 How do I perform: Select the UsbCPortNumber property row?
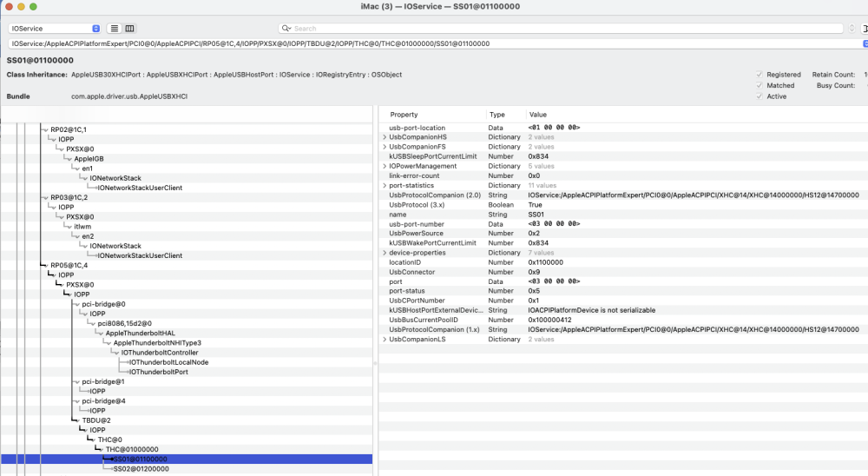coord(623,301)
